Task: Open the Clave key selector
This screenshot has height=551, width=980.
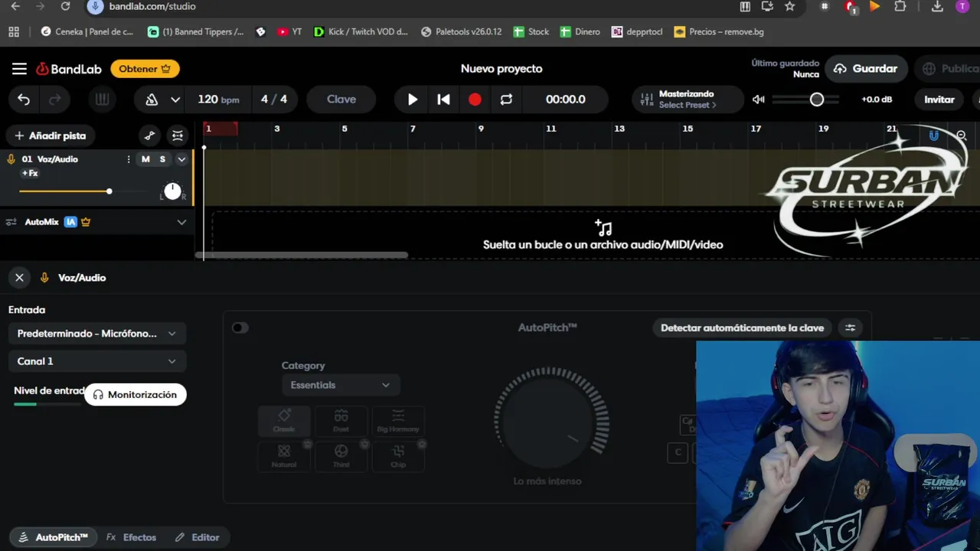Action: click(341, 99)
